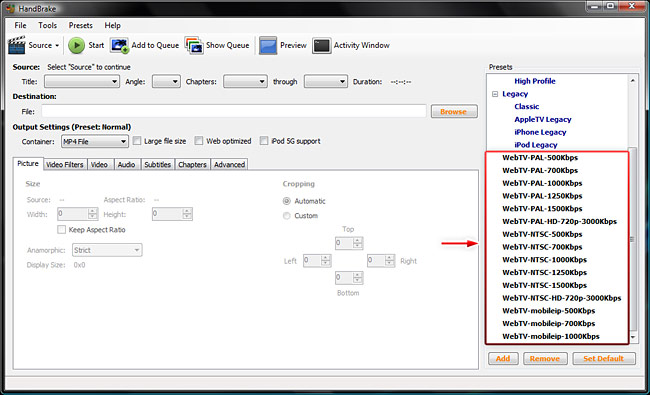Click the Top crop stepper
The height and width of the screenshot is (395, 650).
349,243
